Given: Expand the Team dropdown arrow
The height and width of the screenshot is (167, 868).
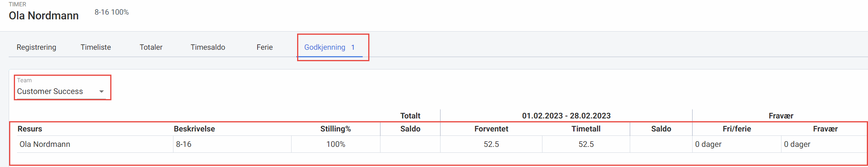Looking at the screenshot, I should tap(102, 91).
